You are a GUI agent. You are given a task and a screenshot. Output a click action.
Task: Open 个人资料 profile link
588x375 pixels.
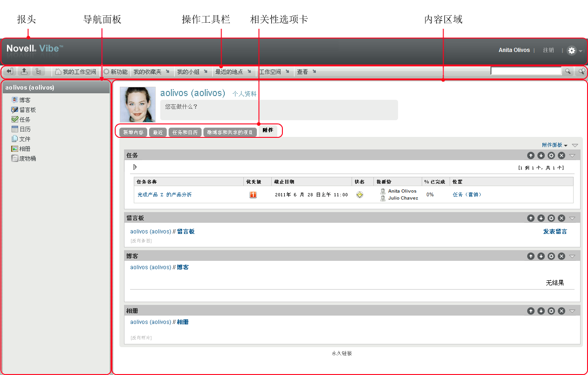coord(244,94)
